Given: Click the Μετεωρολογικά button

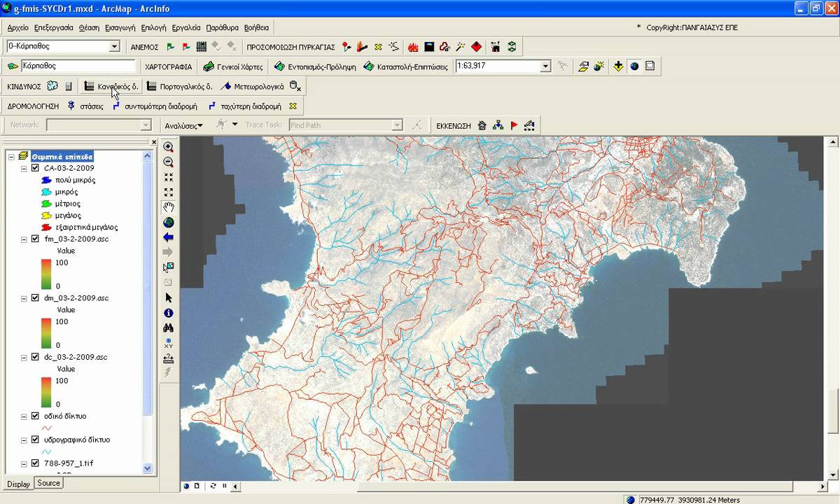Looking at the screenshot, I should click(252, 87).
